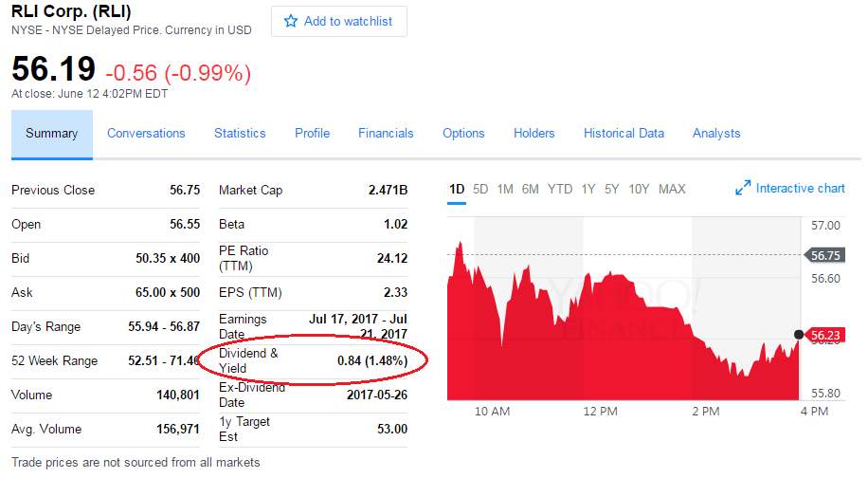Open the Analysts tab

click(716, 134)
